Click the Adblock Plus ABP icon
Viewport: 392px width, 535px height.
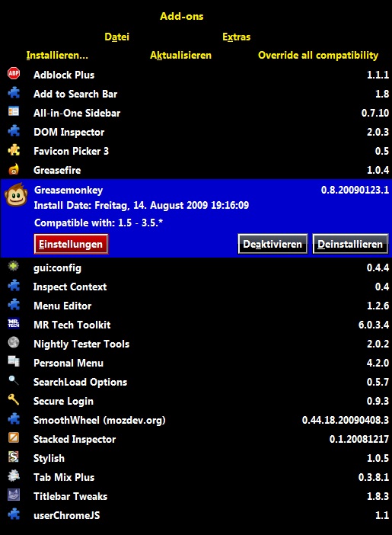click(14, 73)
